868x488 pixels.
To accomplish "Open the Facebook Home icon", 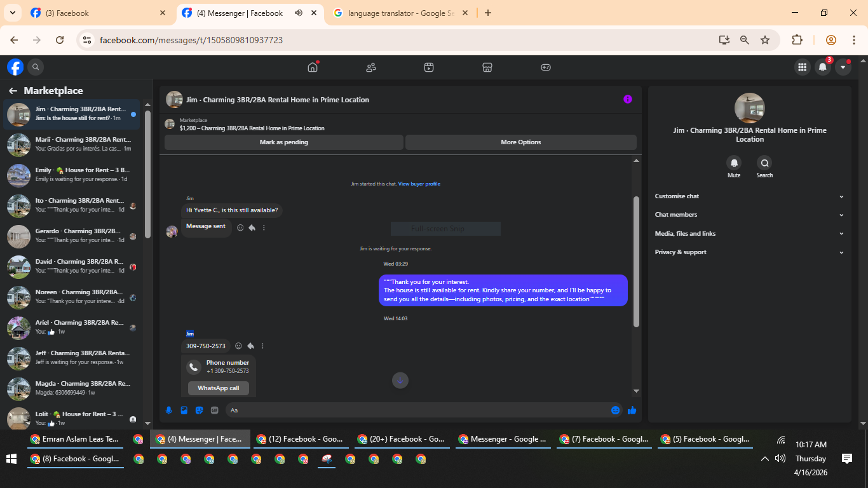I will pos(313,67).
